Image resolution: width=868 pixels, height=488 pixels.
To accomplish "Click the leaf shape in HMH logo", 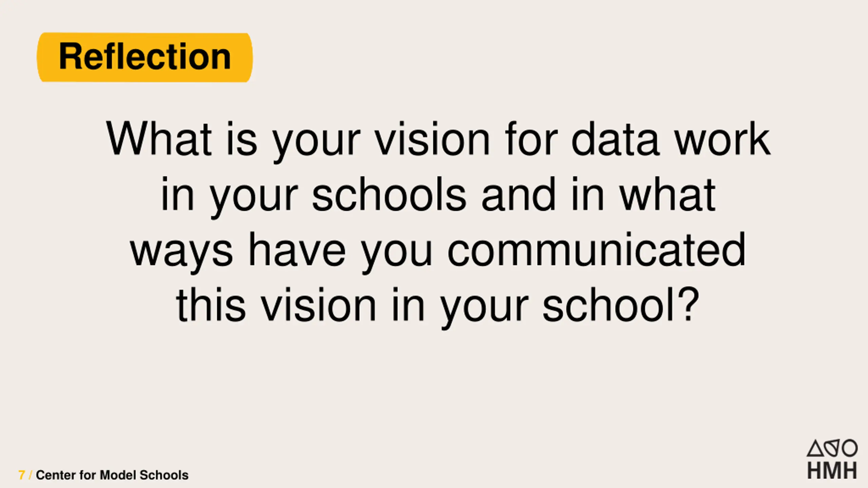I will (x=832, y=448).
